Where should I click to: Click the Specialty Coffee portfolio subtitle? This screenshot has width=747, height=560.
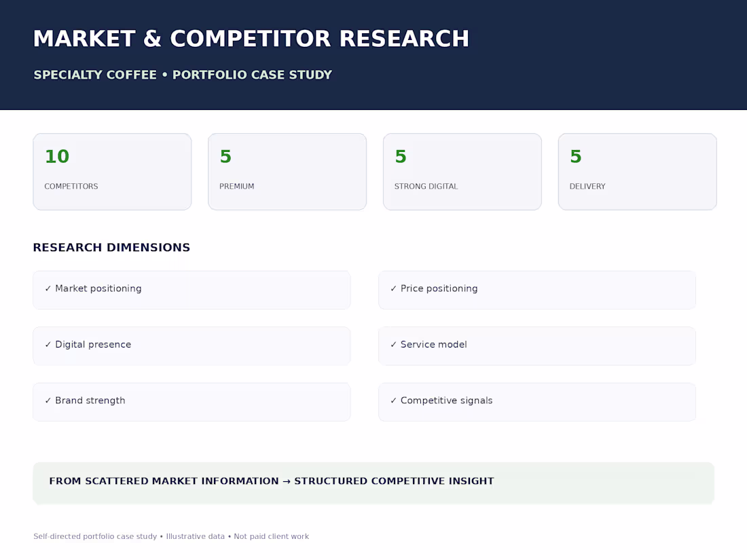(183, 75)
